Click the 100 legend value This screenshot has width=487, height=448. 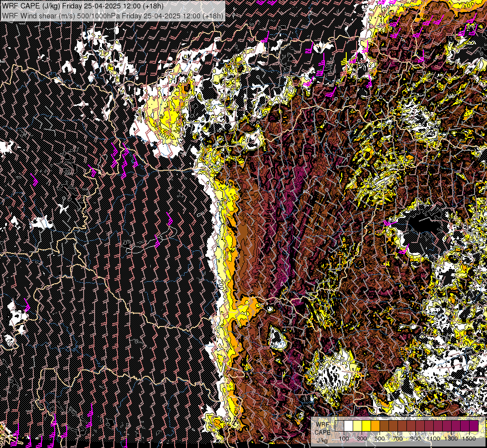coord(344,439)
